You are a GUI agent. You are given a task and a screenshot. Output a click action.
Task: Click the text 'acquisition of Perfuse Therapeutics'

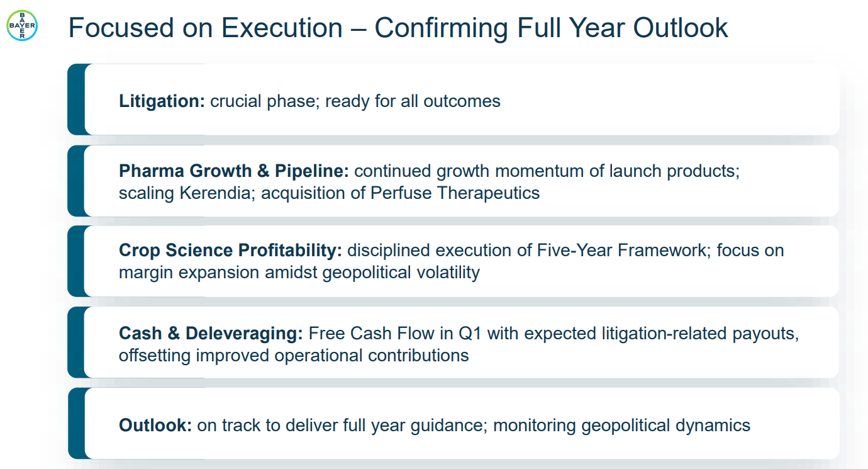coord(401,193)
